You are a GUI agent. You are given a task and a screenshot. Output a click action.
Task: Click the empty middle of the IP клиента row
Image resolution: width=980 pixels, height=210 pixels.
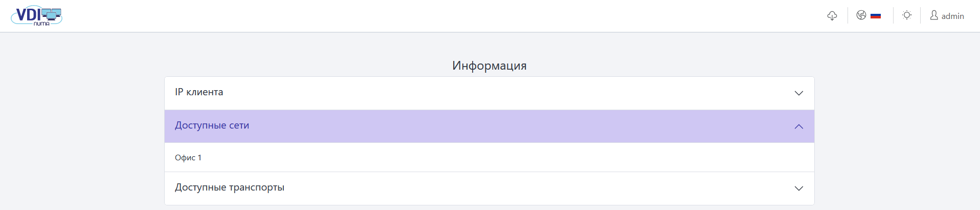(x=489, y=93)
